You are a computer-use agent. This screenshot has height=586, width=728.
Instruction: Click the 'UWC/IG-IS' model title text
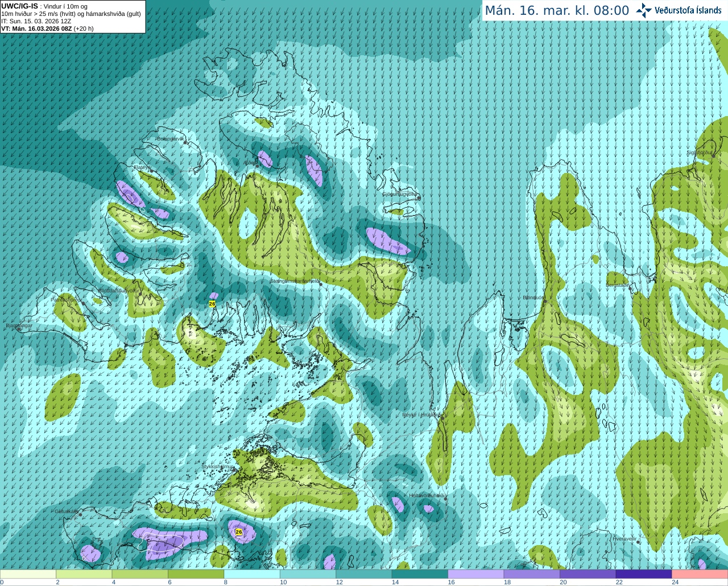coord(19,6)
